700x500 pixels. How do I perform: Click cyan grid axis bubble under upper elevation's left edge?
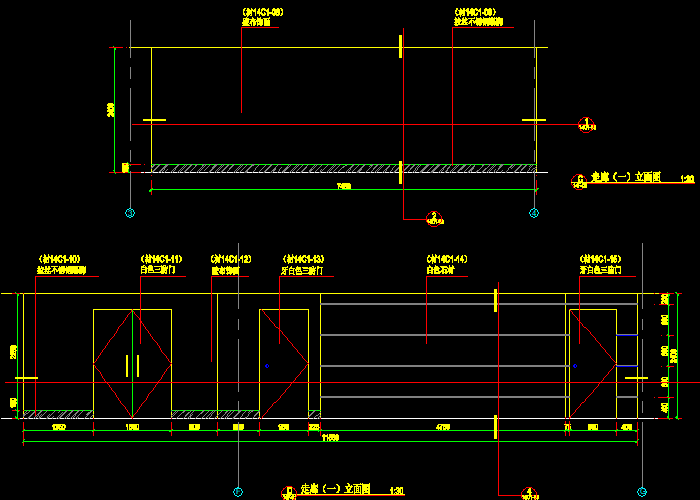point(129,213)
